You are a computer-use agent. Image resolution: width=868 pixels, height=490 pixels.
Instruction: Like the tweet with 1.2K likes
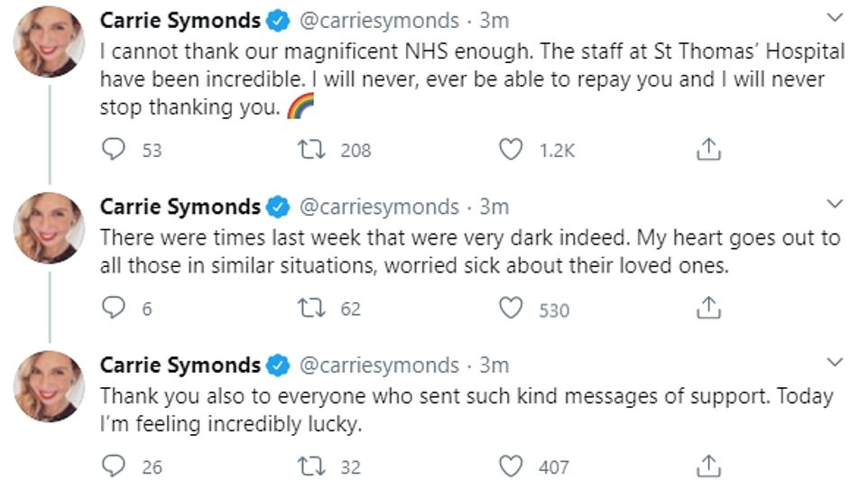click(512, 150)
